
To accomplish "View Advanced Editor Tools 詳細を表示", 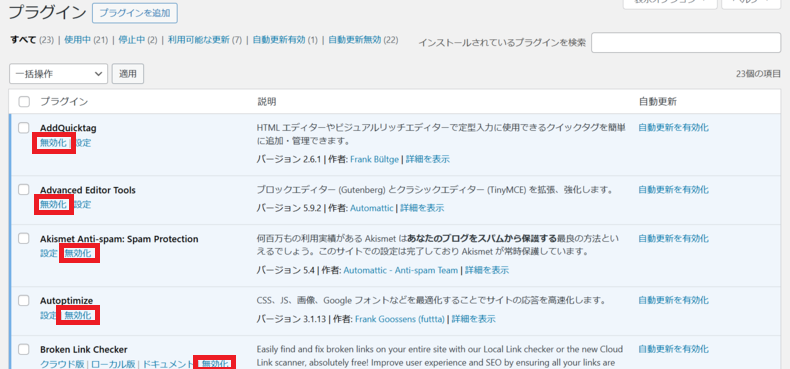I will [422, 208].
